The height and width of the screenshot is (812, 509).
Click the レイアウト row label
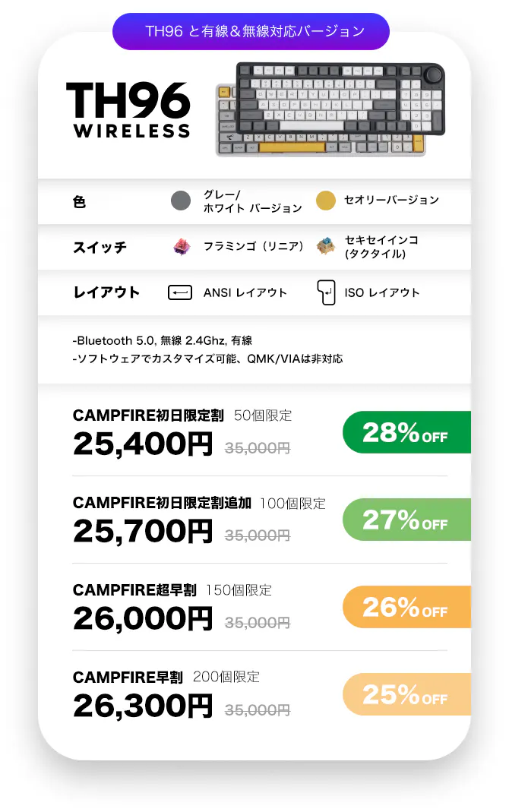pyautogui.click(x=106, y=292)
